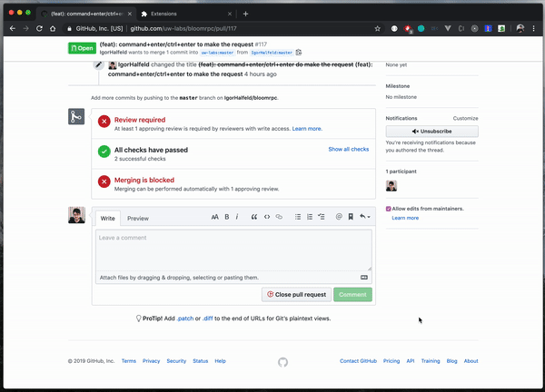Click into the Leave a comment box
545x392 pixels.
(x=233, y=250)
